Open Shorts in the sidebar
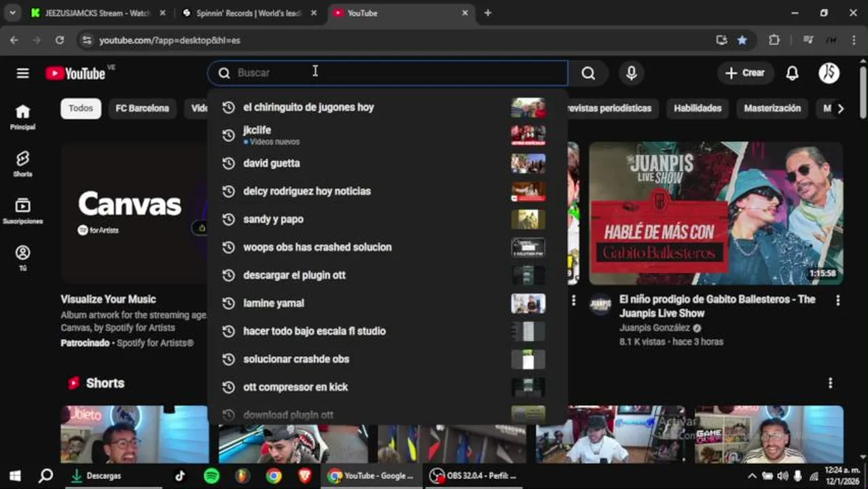Screen dimensions: 868x489 point(22,164)
